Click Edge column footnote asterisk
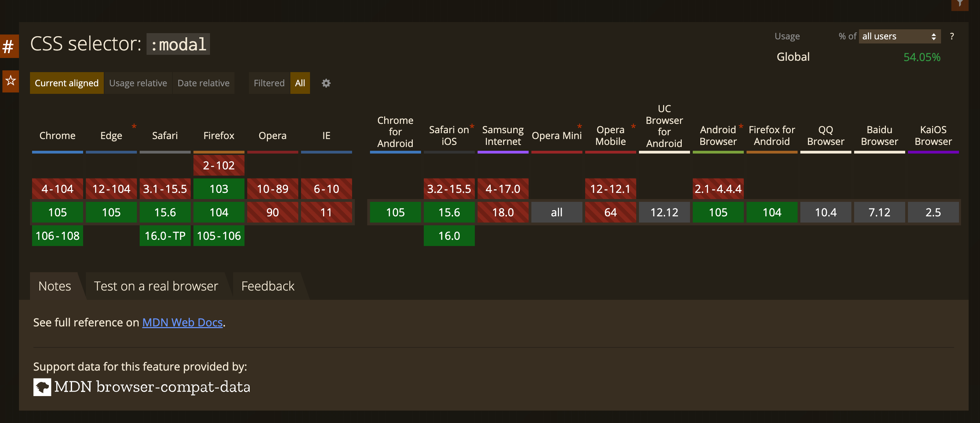The width and height of the screenshot is (980, 423). (x=134, y=126)
